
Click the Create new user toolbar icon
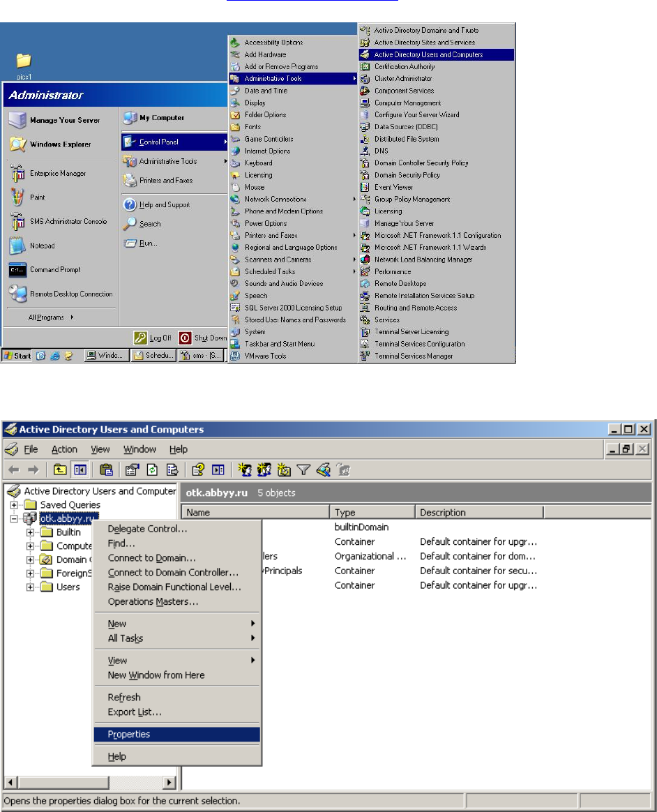pos(244,469)
